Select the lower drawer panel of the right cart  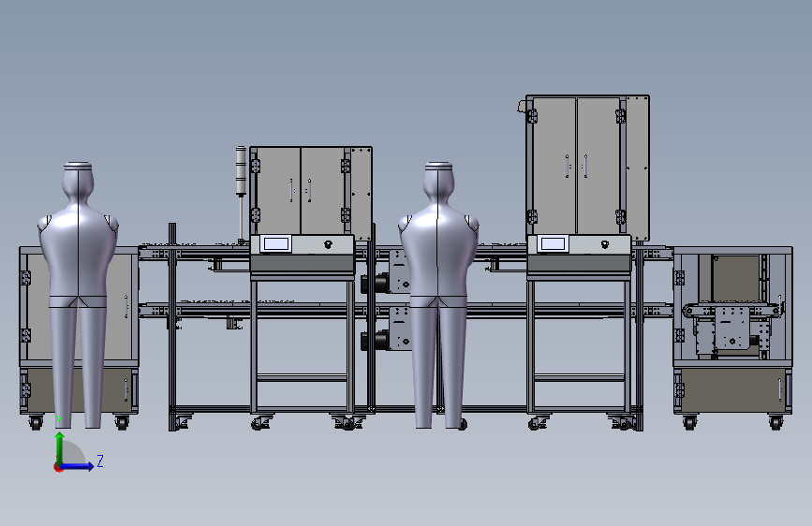[x=732, y=390]
